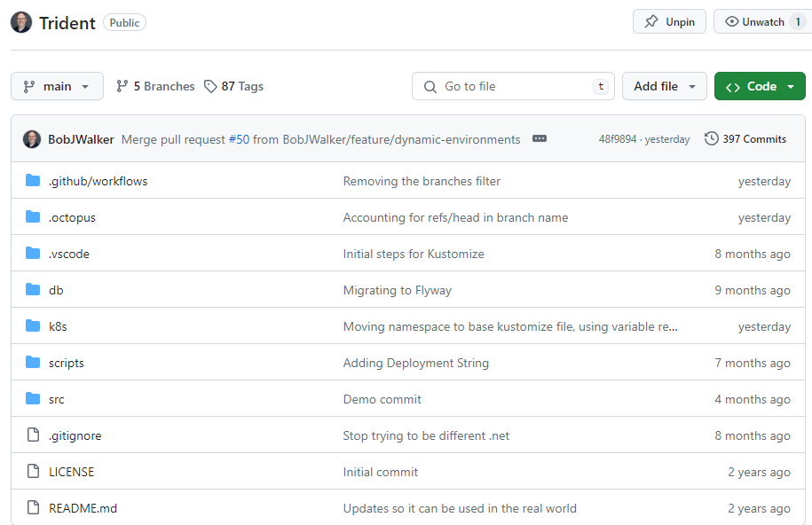Click the tag icon next to 87 Tags

[x=210, y=86]
